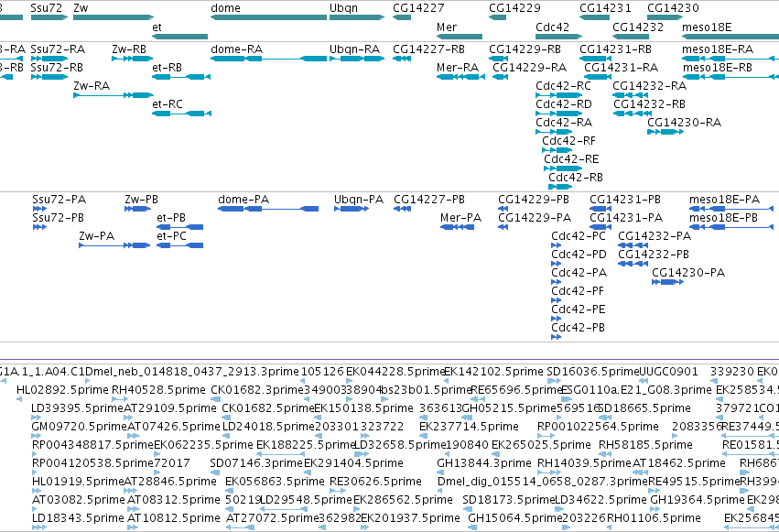Click protein Zw-PB
779x532 pixels.
point(137,209)
